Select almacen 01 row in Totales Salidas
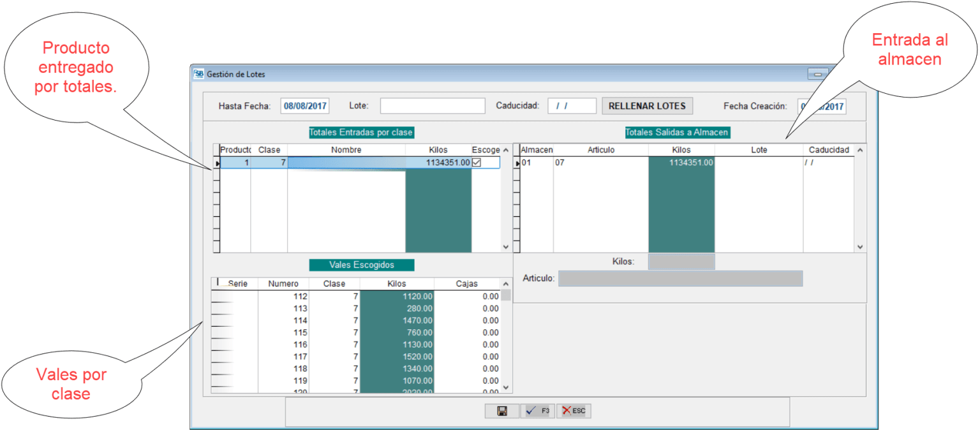The width and height of the screenshot is (980, 430). (x=536, y=163)
